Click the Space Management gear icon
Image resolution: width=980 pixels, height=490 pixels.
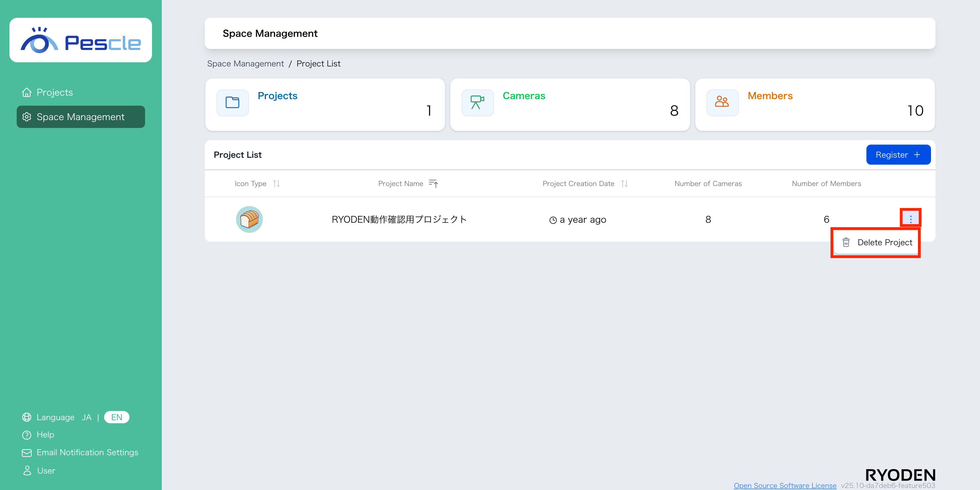(x=27, y=117)
